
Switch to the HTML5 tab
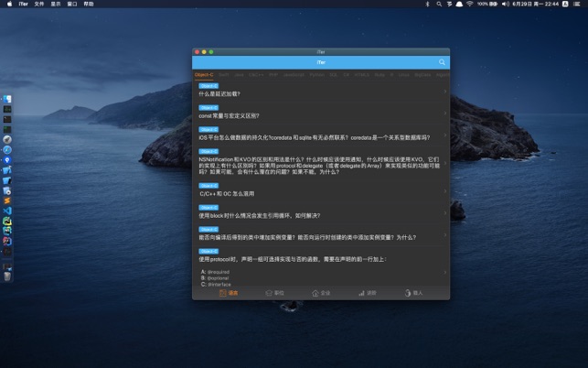click(x=362, y=75)
